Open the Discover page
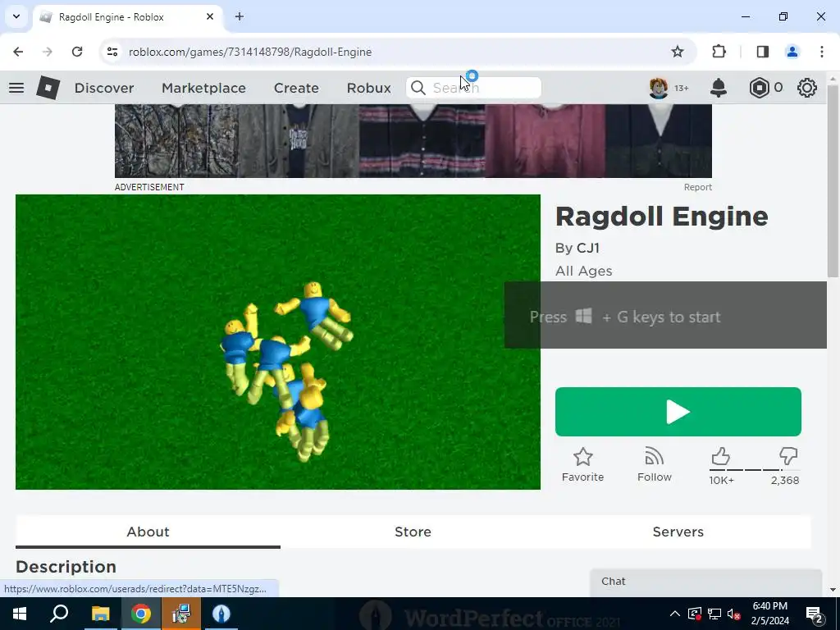Screen dimensions: 840x630 [104, 88]
